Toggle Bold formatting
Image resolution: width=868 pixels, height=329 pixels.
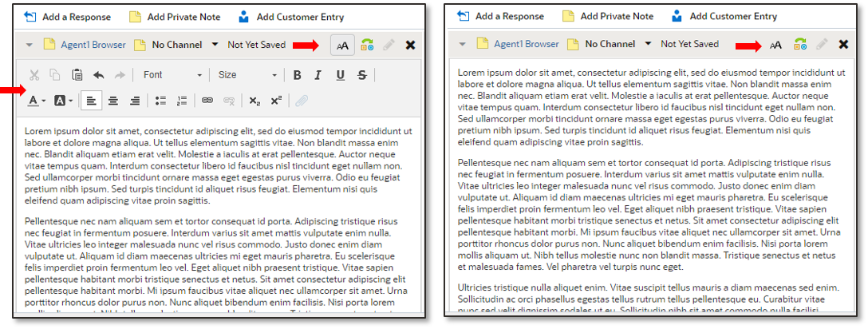pyautogui.click(x=298, y=75)
